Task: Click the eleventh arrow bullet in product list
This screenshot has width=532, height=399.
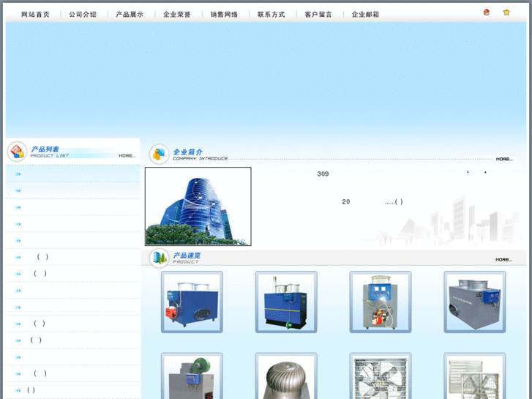Action: click(x=18, y=340)
